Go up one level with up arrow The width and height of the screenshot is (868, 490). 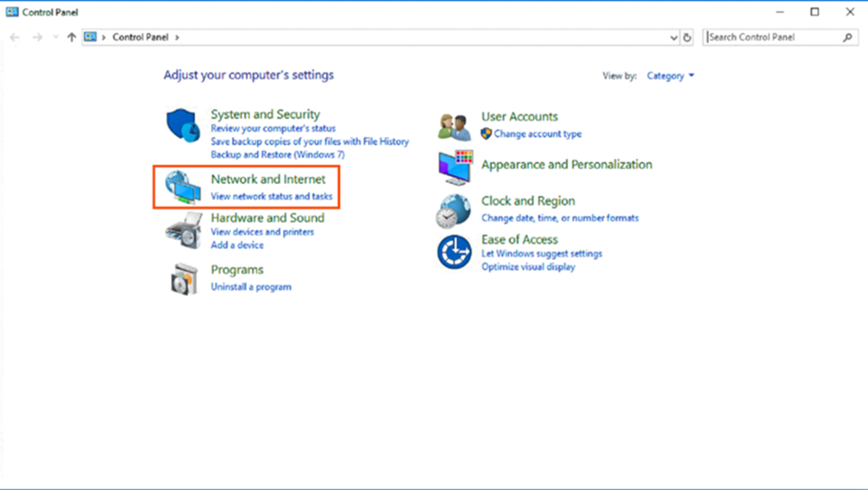[71, 38]
